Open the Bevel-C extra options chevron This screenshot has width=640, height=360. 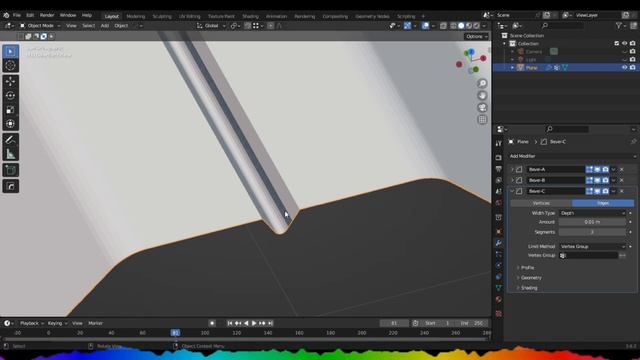click(613, 191)
